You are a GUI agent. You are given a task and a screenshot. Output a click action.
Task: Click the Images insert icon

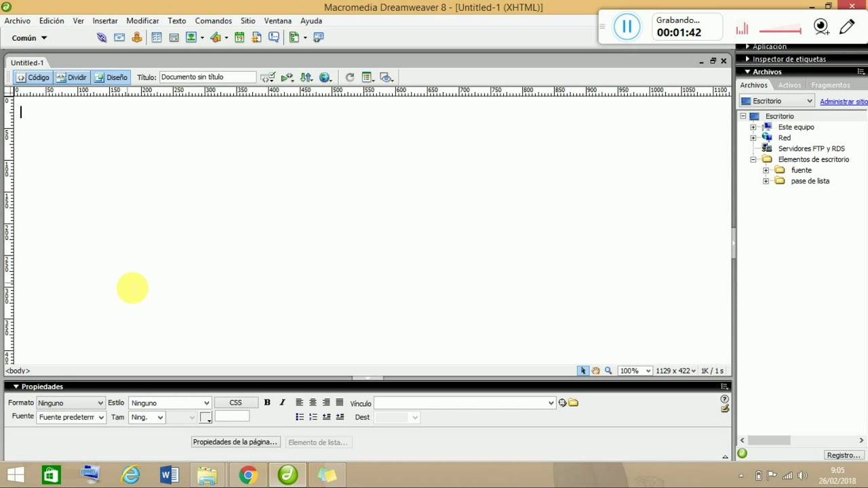click(x=191, y=38)
